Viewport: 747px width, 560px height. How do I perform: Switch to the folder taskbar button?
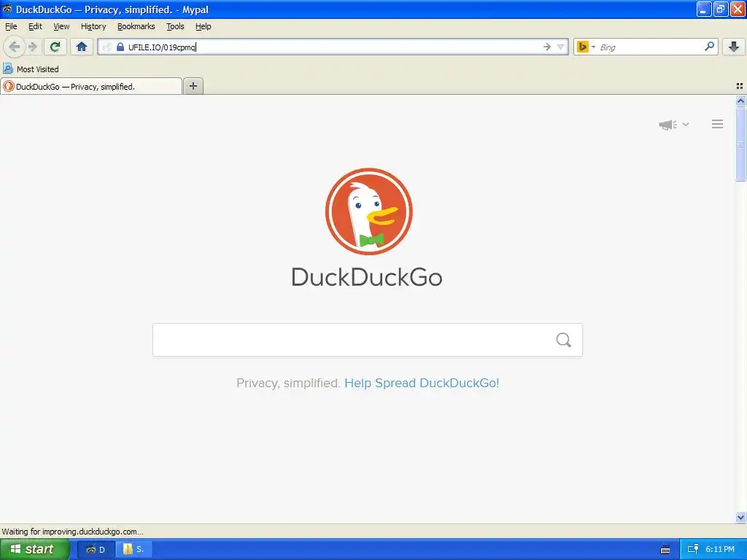pos(134,549)
